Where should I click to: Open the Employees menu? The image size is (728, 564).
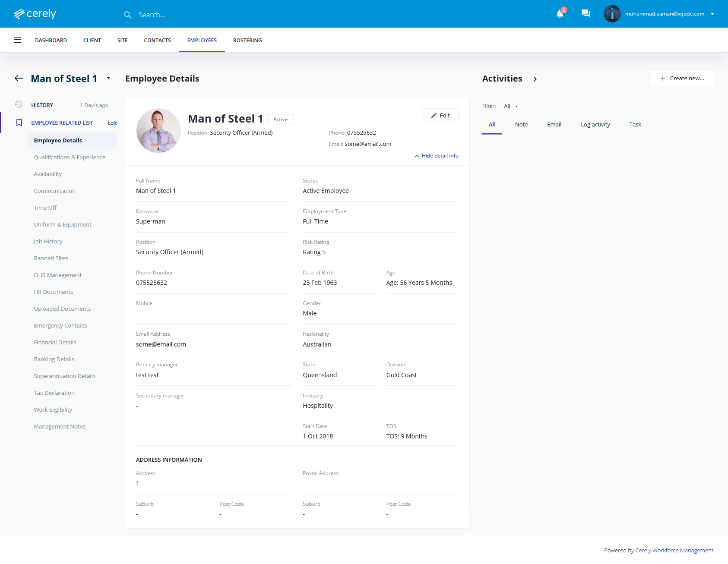coord(202,40)
